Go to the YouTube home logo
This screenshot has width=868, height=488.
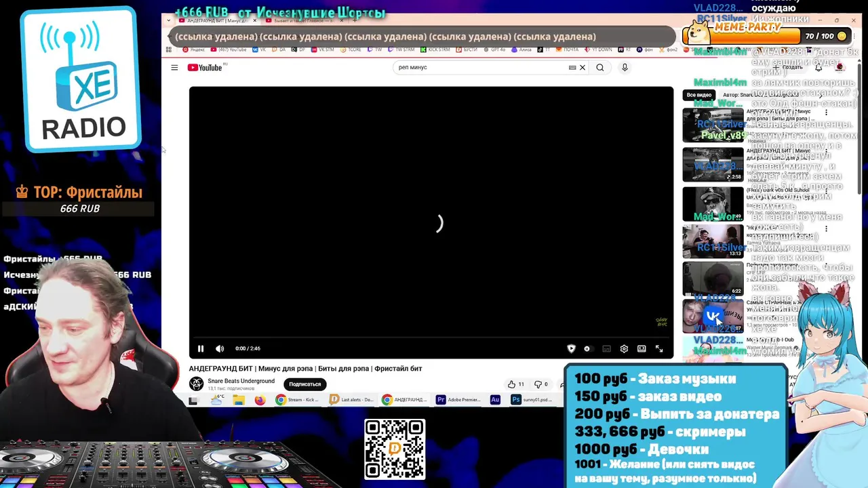coord(205,67)
